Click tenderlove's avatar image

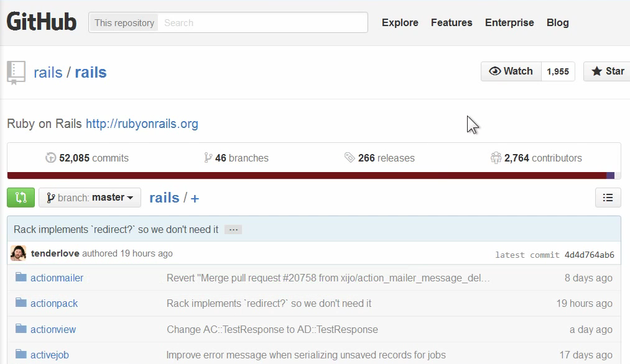tap(19, 253)
